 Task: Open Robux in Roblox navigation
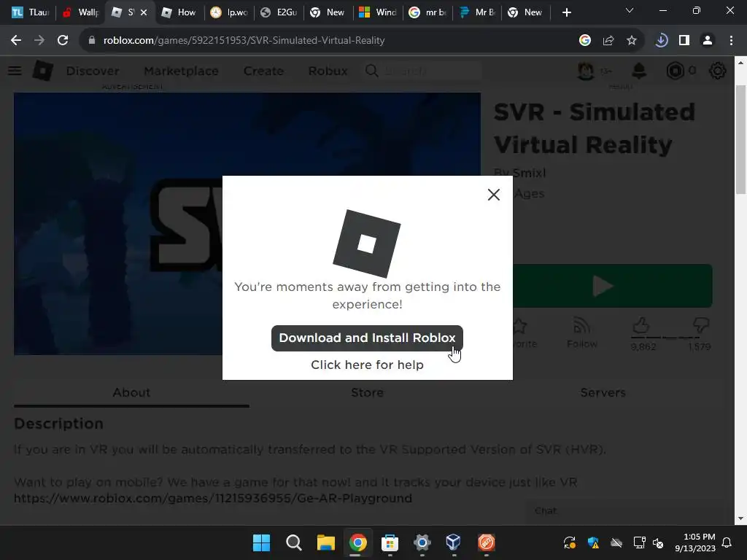(x=328, y=71)
